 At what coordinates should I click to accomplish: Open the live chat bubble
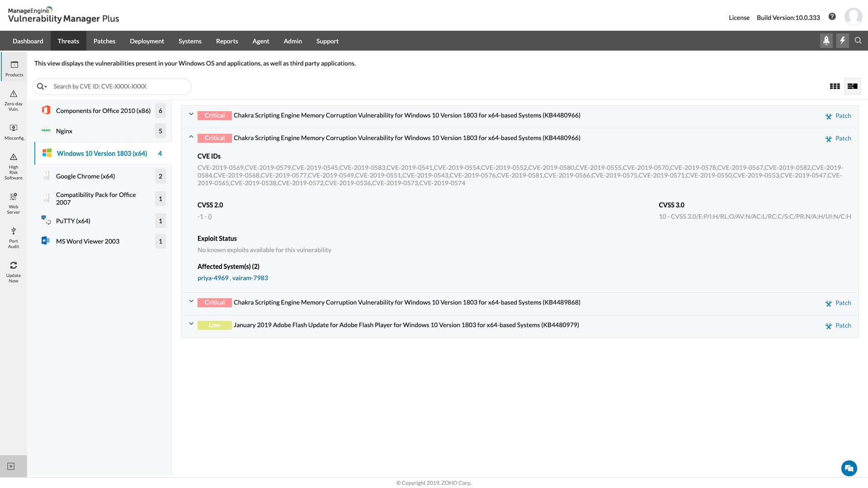pos(849,468)
